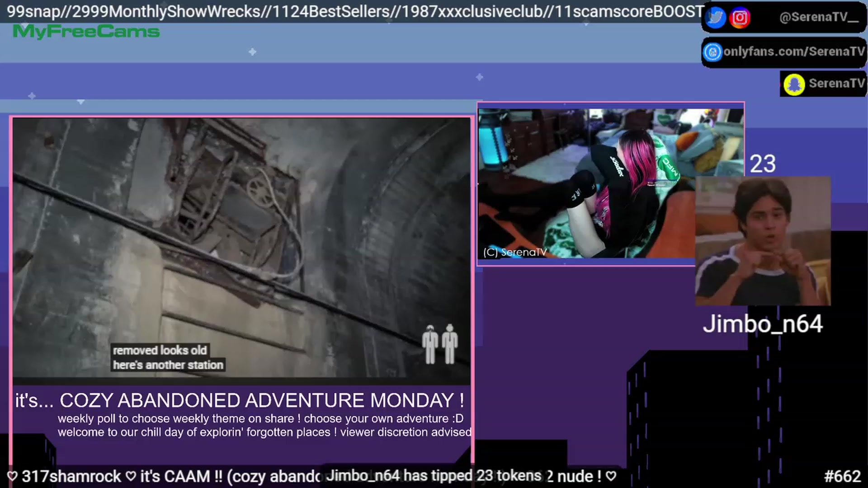868x488 pixels.
Task: Click the Instagram camera icon
Action: [740, 18]
